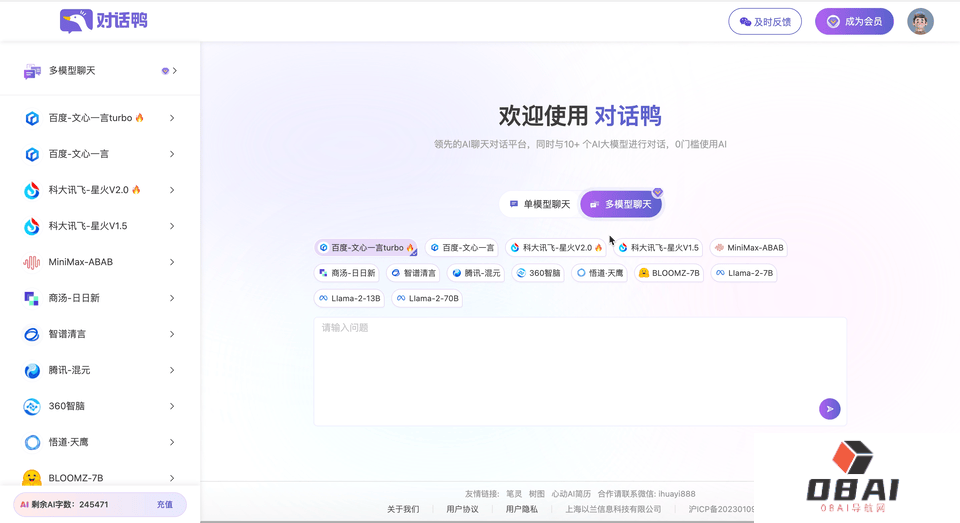Toggle the 百度-文心一言 model chip
Image resolution: width=960 pixels, height=523 pixels.
462,247
